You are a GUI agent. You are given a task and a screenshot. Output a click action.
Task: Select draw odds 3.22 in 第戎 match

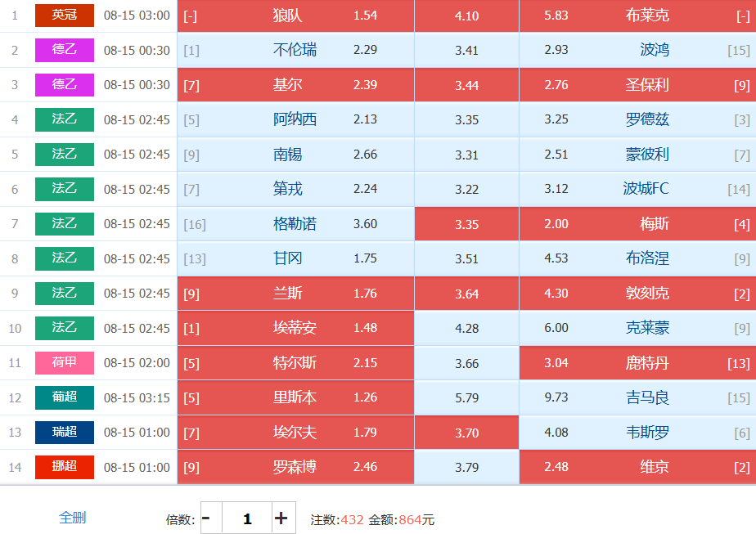point(466,189)
